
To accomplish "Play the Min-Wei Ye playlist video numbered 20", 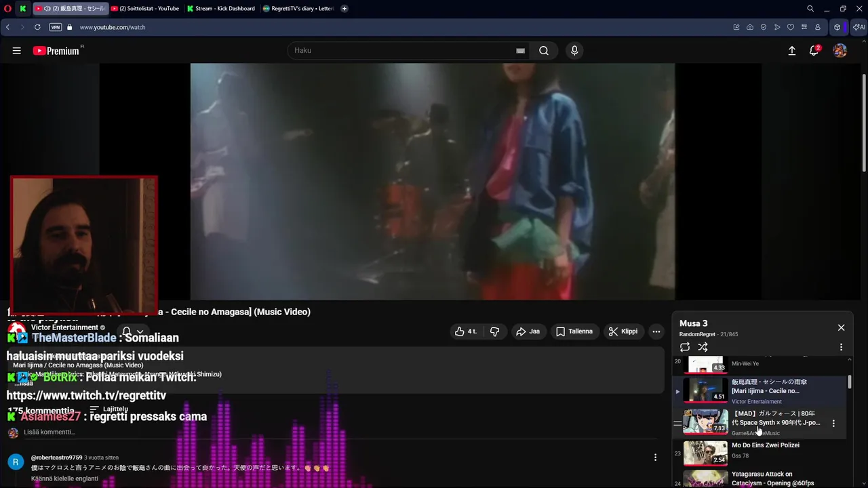I will coord(759,365).
